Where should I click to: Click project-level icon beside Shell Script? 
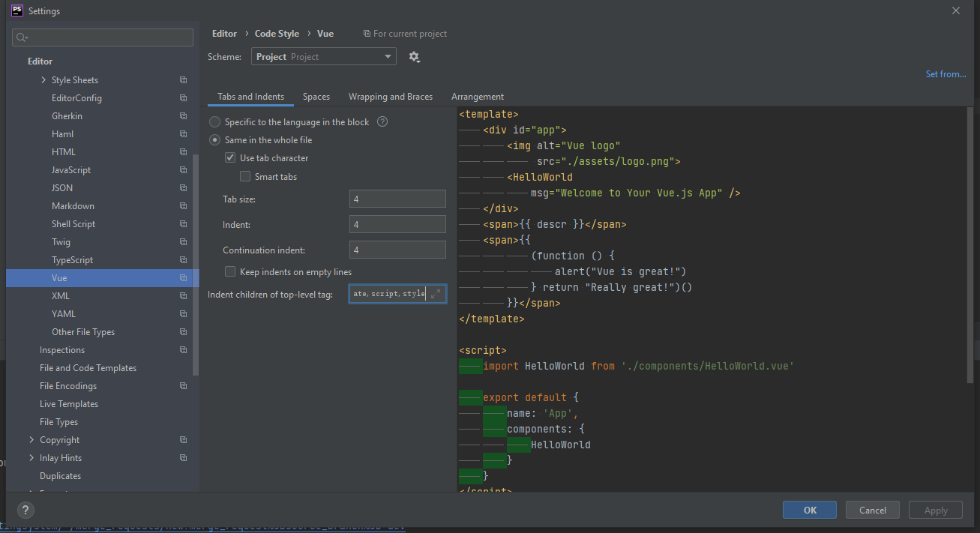(183, 224)
